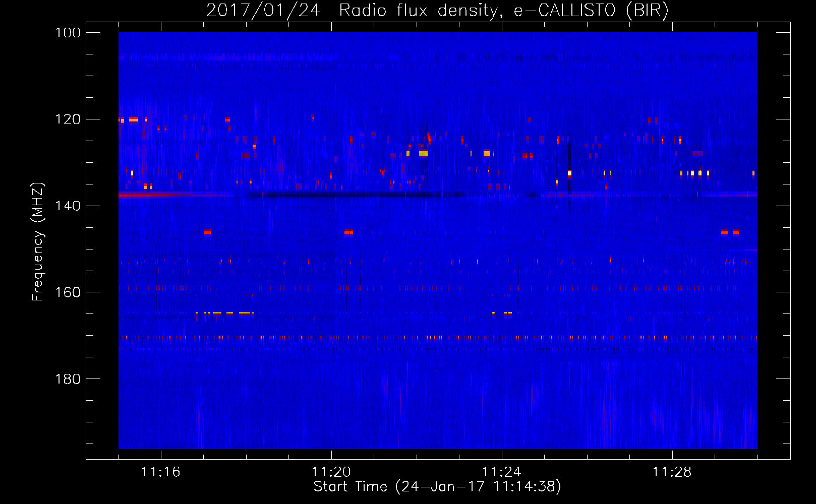Click the 11:16 time tick label

coord(161,472)
